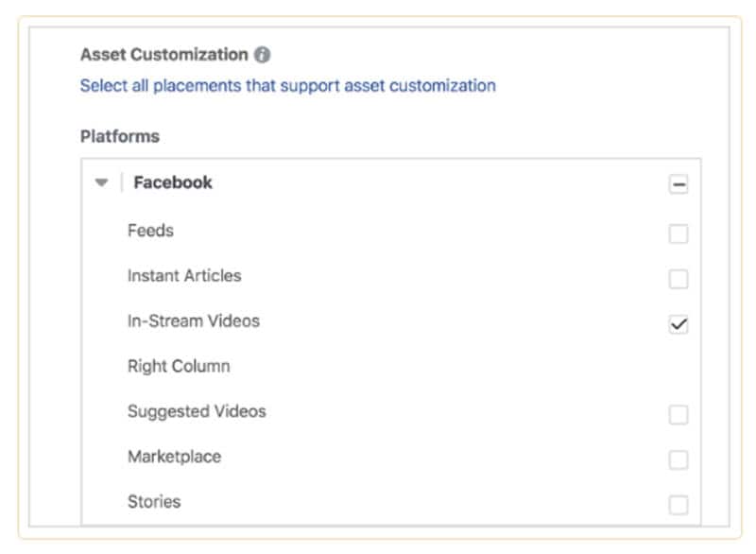The image size is (756, 554).
Task: Choose the Marketplace placement label
Action: (174, 457)
